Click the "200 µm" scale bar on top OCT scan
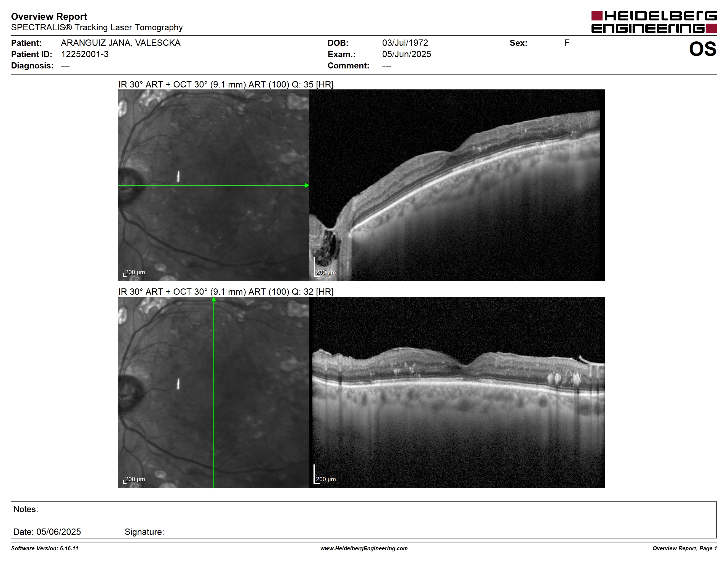728x563 pixels. [325, 268]
